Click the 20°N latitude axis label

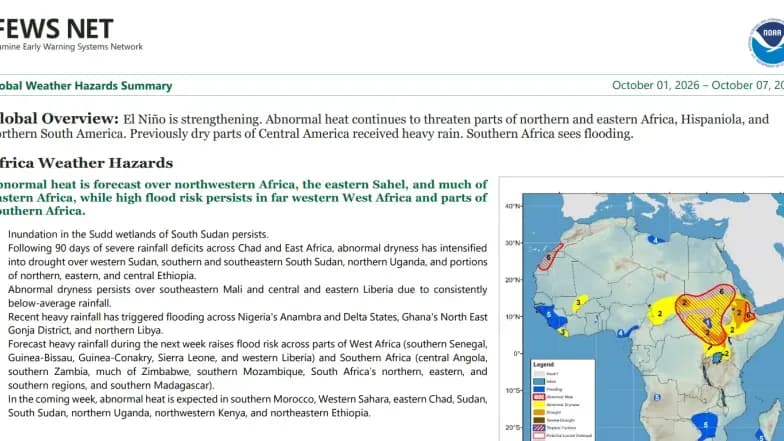(x=512, y=280)
